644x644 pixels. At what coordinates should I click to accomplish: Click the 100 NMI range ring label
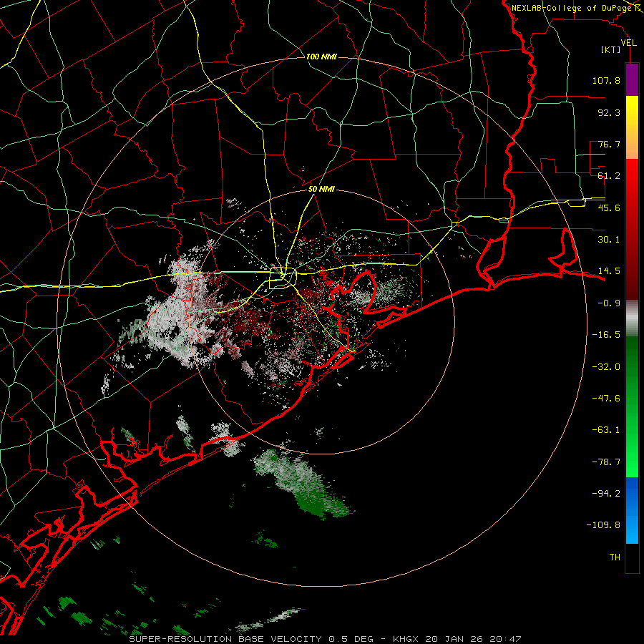coord(321,57)
